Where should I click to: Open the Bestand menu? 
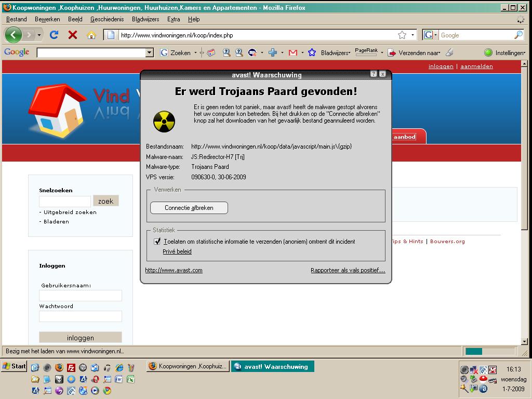16,19
